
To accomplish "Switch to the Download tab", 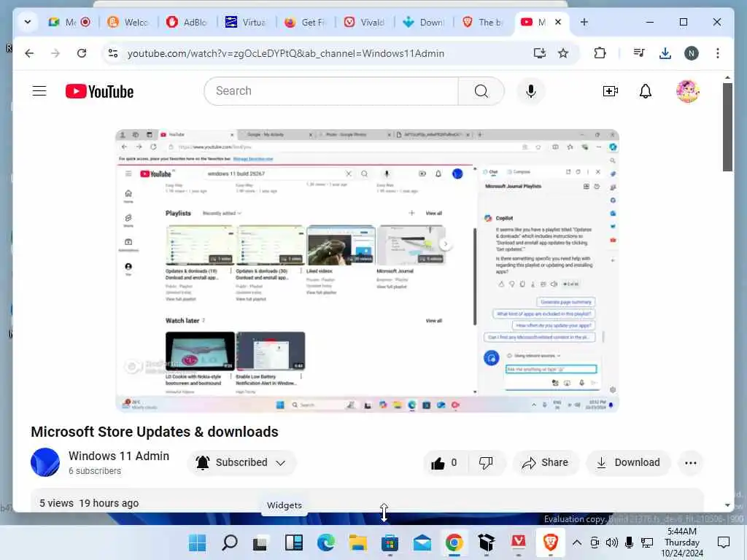I will [423, 22].
